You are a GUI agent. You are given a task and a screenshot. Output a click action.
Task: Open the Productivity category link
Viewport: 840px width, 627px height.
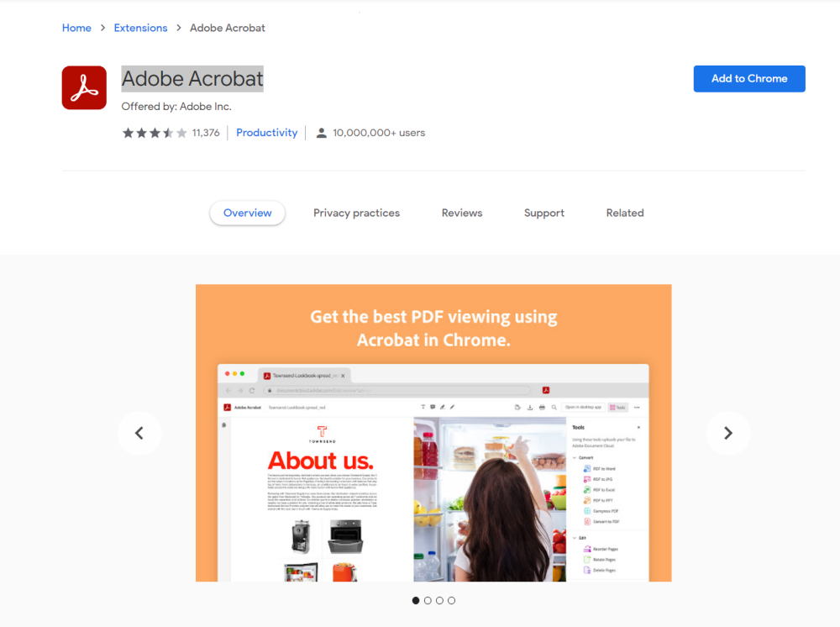[x=267, y=133]
